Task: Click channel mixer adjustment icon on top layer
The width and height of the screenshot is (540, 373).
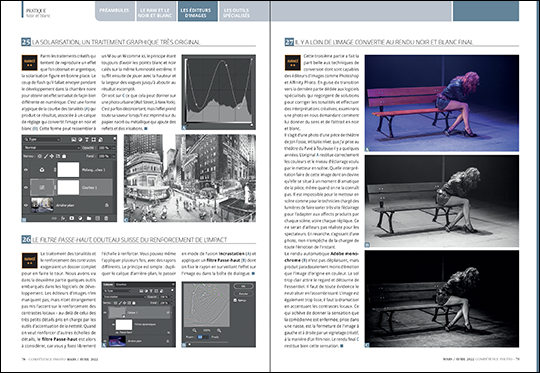Action: tap(42, 170)
